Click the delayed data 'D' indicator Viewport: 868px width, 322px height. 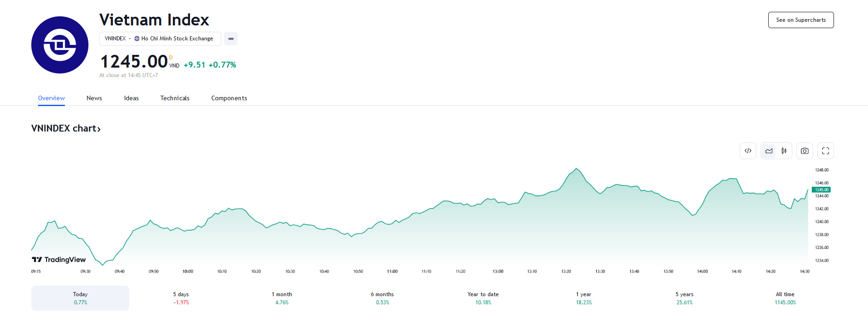[171, 58]
